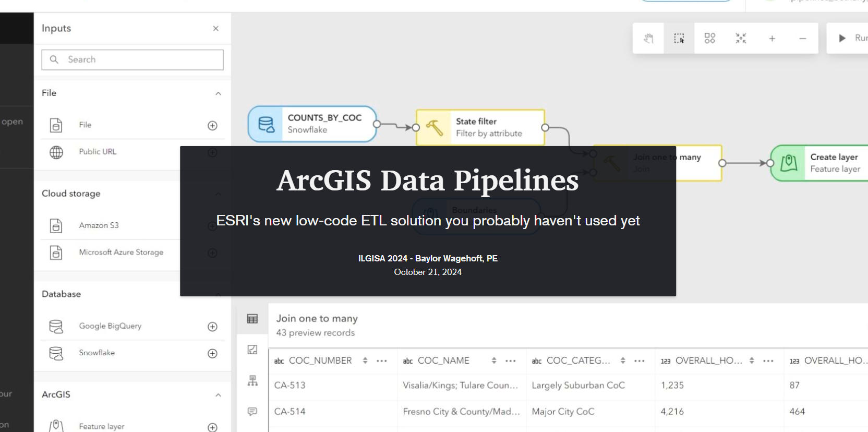Viewport: 868px width, 432px height.
Task: Fit diagram to screen
Action: 741,38
